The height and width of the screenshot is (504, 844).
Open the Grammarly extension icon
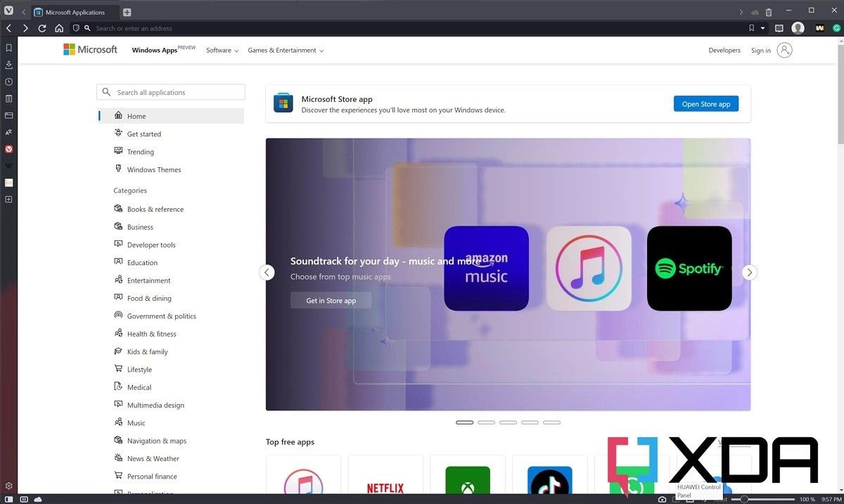pos(837,28)
